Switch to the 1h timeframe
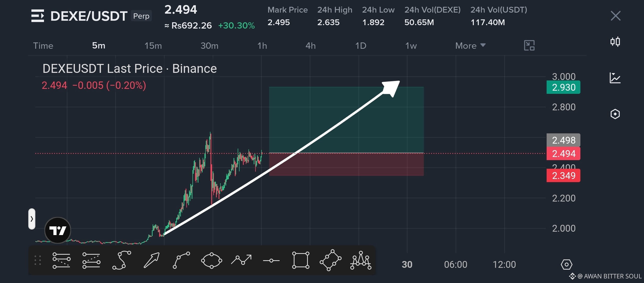 pyautogui.click(x=262, y=46)
